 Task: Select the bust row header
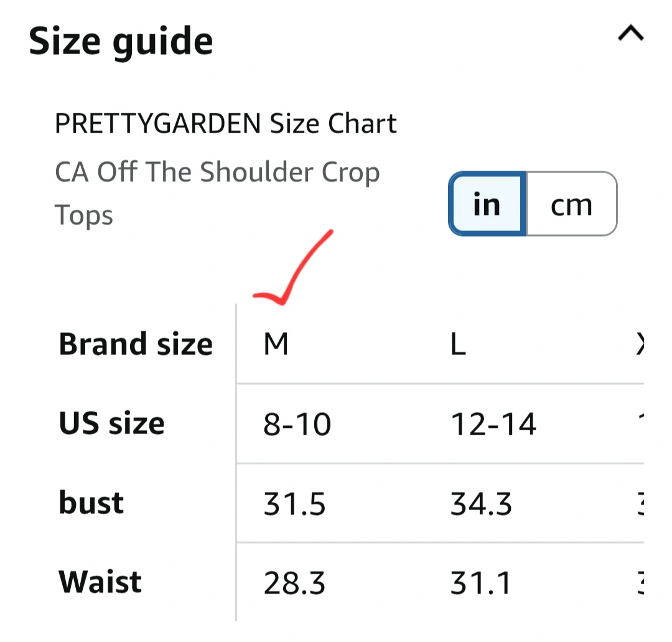tap(91, 503)
